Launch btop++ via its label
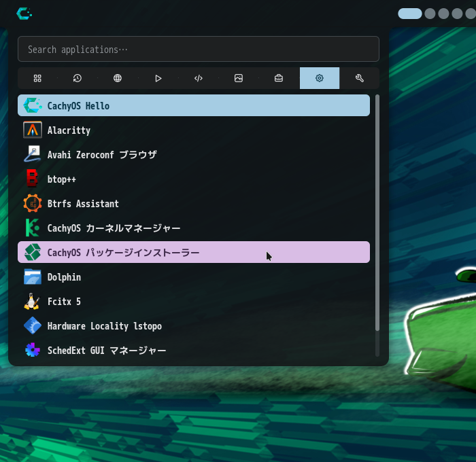The image size is (476, 462). [62, 179]
